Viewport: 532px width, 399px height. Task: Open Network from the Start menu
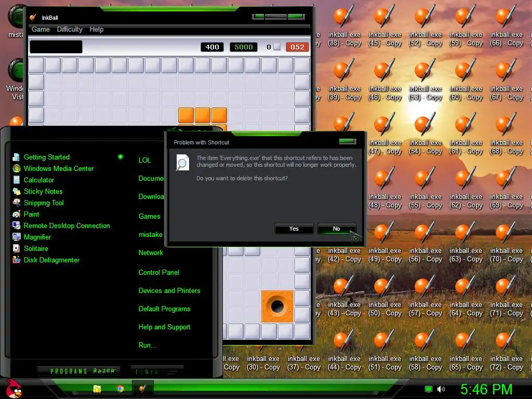[151, 253]
